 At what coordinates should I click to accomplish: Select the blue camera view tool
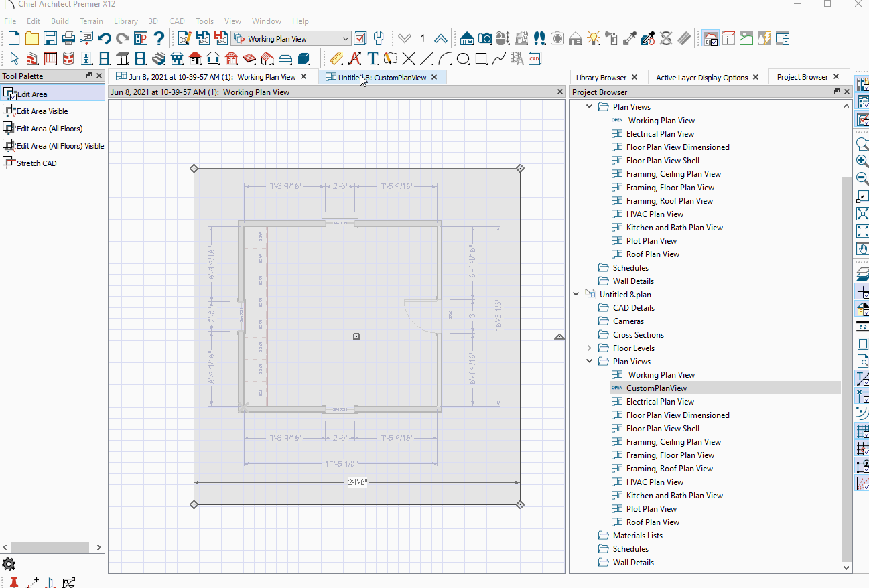pos(485,38)
